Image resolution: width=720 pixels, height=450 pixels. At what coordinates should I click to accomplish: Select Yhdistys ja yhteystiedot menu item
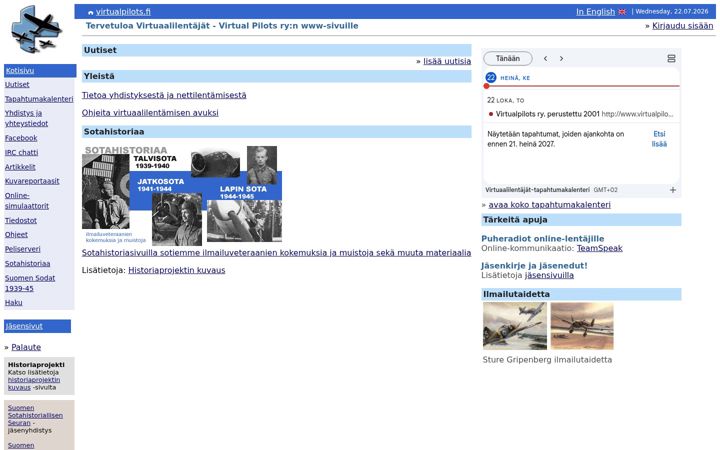26,118
